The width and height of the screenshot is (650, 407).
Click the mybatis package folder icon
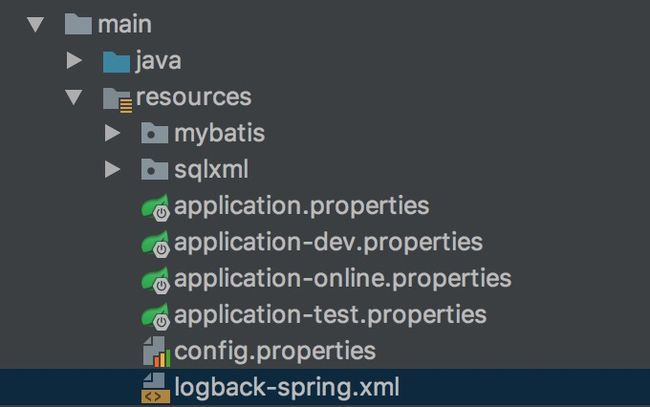[x=155, y=133]
